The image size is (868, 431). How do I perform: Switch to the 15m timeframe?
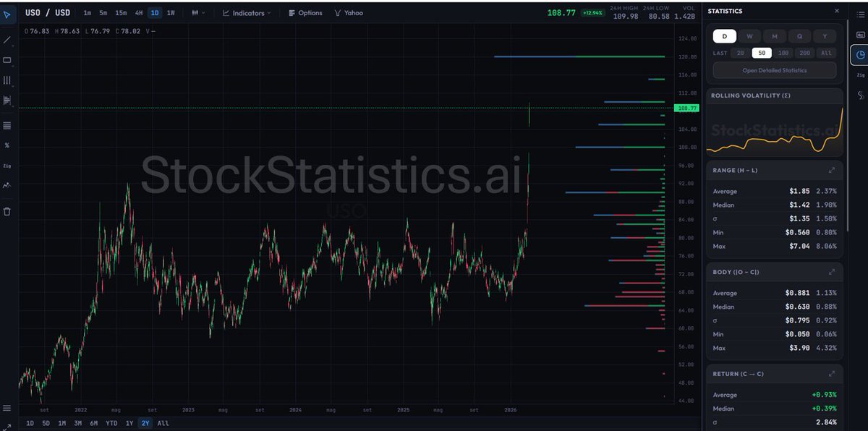pos(121,13)
